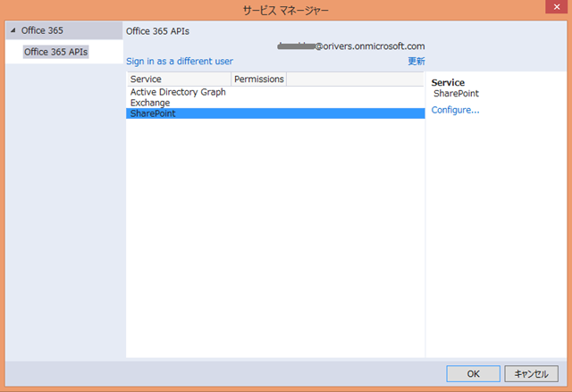The height and width of the screenshot is (392, 572).
Task: Click the SharePoint name in details pane
Action: 456,93
